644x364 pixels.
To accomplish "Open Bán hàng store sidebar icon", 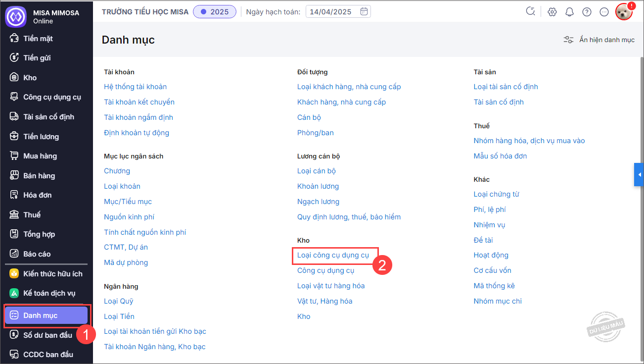I will [14, 176].
